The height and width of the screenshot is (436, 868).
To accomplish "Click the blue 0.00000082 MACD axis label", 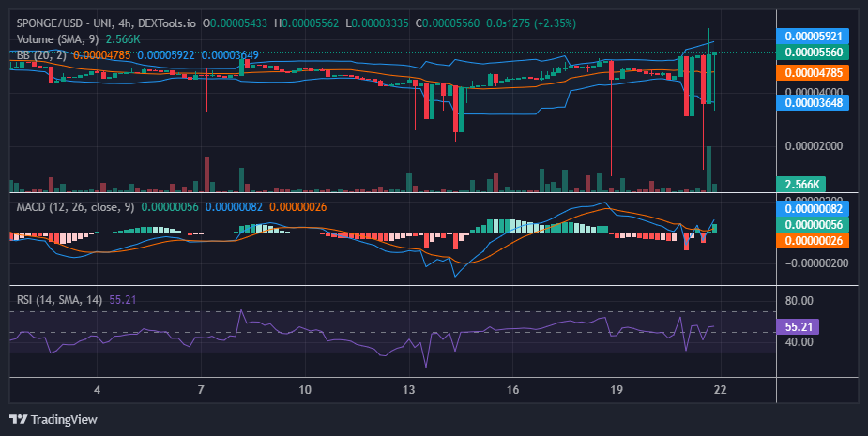I will [x=813, y=208].
